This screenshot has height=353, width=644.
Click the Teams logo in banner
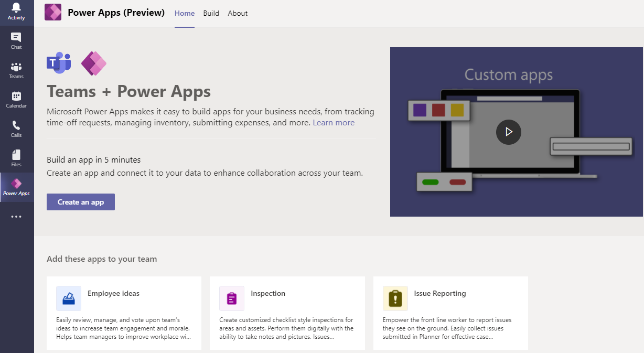coord(59,63)
